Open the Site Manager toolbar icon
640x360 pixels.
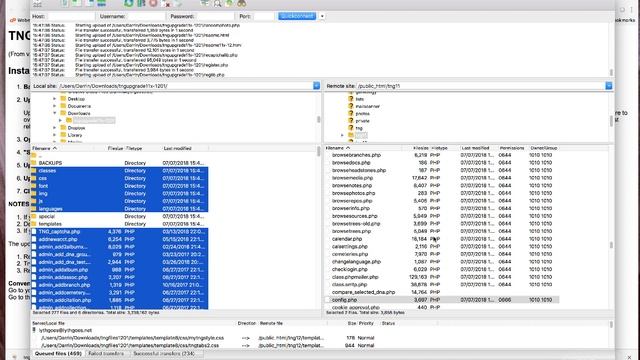(x=37, y=3)
